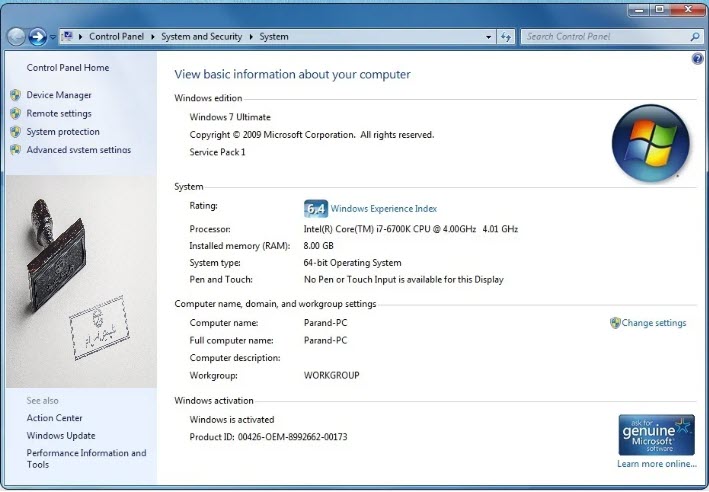This screenshot has width=709, height=492.
Task: Open the address bar history dropdown
Action: coord(488,37)
